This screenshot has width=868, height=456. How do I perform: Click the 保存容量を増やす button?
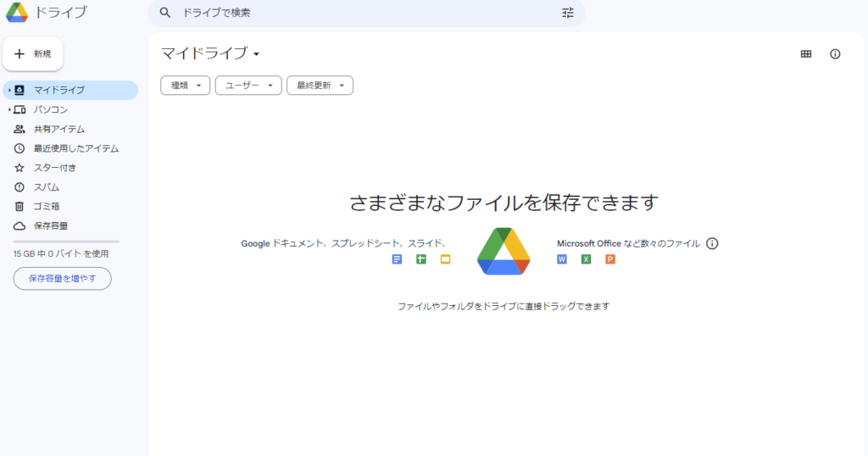63,278
